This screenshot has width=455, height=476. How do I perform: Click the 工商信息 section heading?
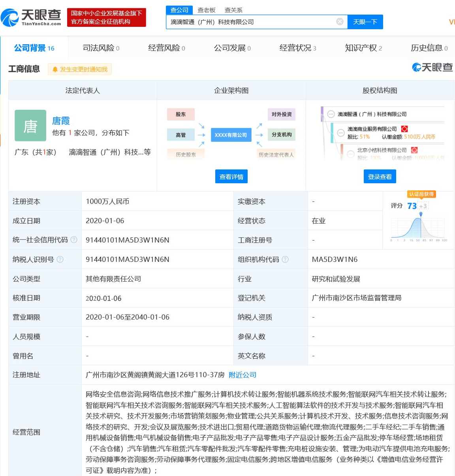(x=24, y=69)
